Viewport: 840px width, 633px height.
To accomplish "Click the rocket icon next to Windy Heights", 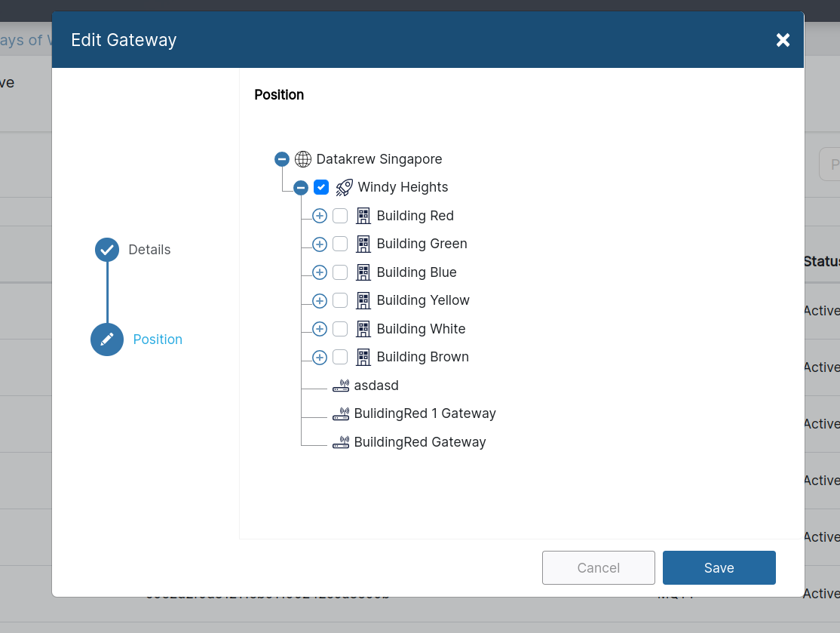I will 344,187.
